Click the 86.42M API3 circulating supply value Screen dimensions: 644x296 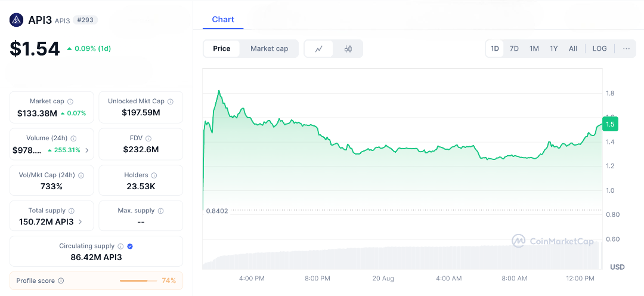coord(96,258)
